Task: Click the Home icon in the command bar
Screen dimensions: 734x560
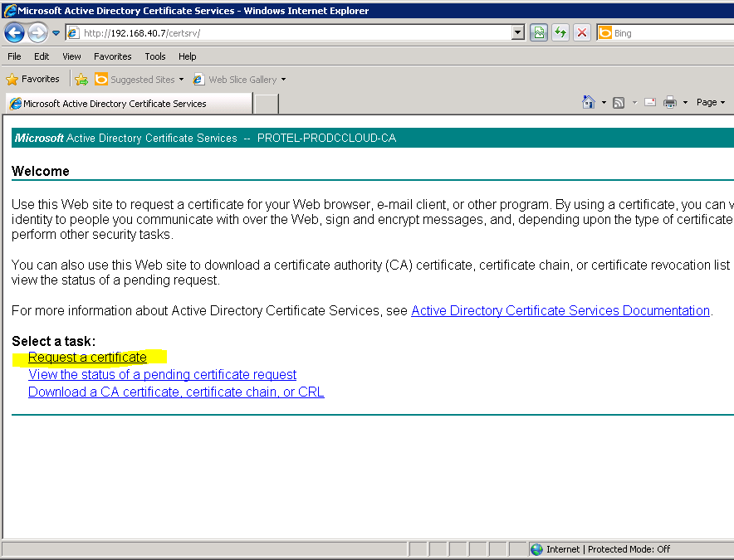Action: point(589,102)
